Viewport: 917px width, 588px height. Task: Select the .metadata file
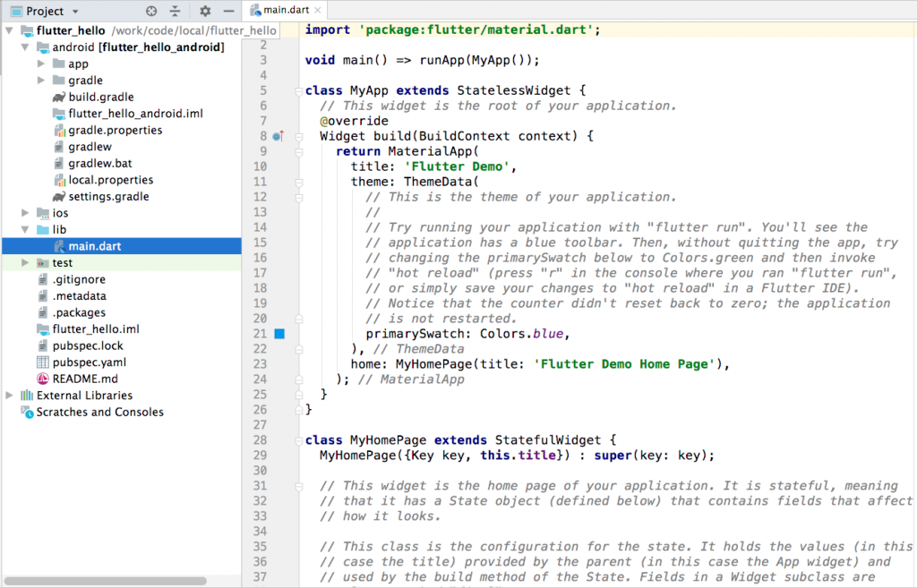pos(80,295)
